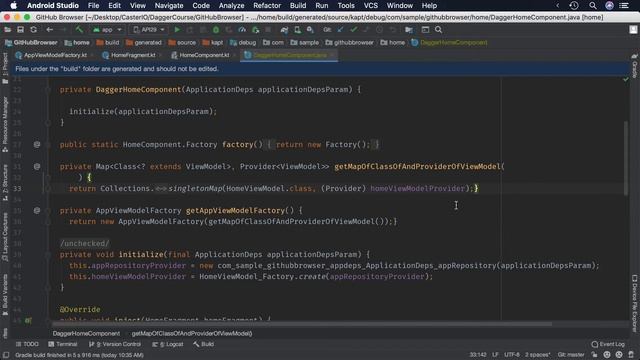Click the vertical editor scrollbar
The image size is (640, 360).
tap(626, 158)
